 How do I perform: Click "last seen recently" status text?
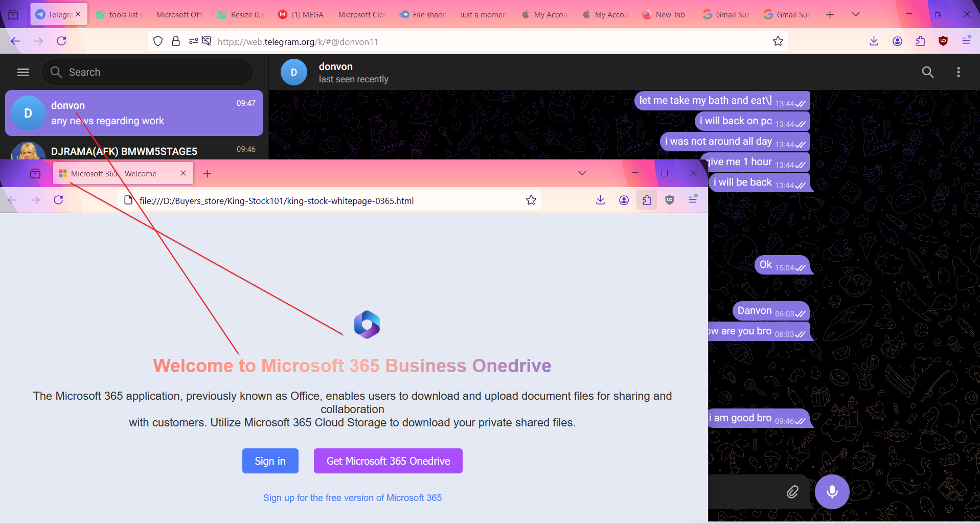tap(354, 79)
